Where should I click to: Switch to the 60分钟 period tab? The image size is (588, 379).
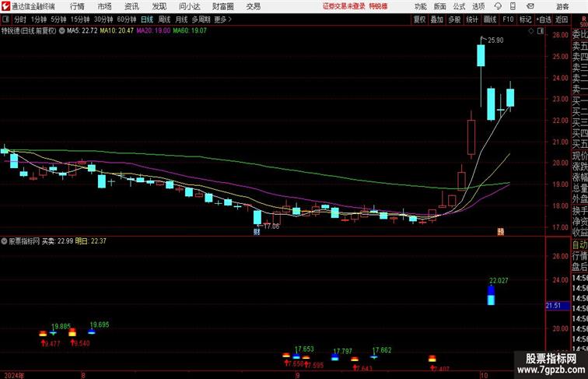tap(127, 19)
